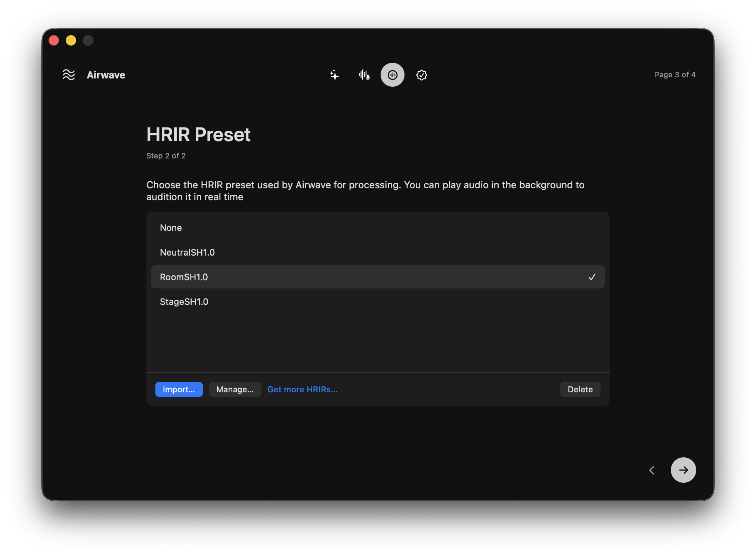Image resolution: width=756 pixels, height=556 pixels.
Task: Go back with the previous chevron
Action: 652,470
